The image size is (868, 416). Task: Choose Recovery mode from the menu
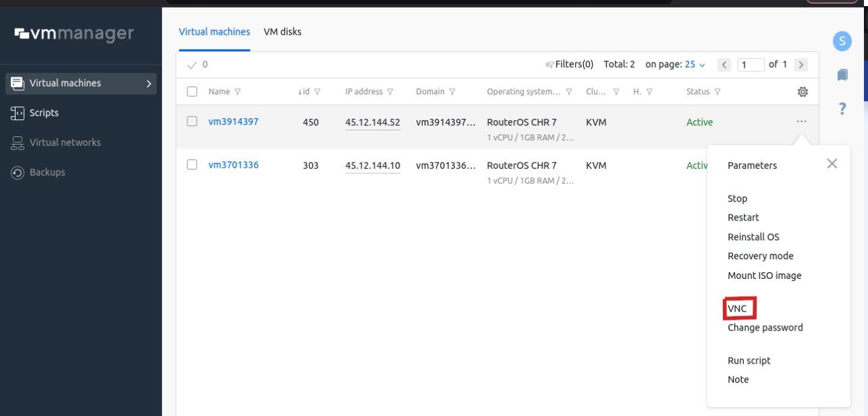click(760, 257)
